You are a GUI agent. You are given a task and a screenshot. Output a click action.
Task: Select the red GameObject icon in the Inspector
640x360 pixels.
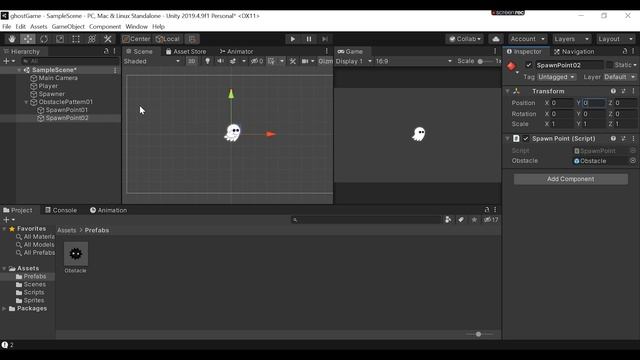[x=511, y=66]
